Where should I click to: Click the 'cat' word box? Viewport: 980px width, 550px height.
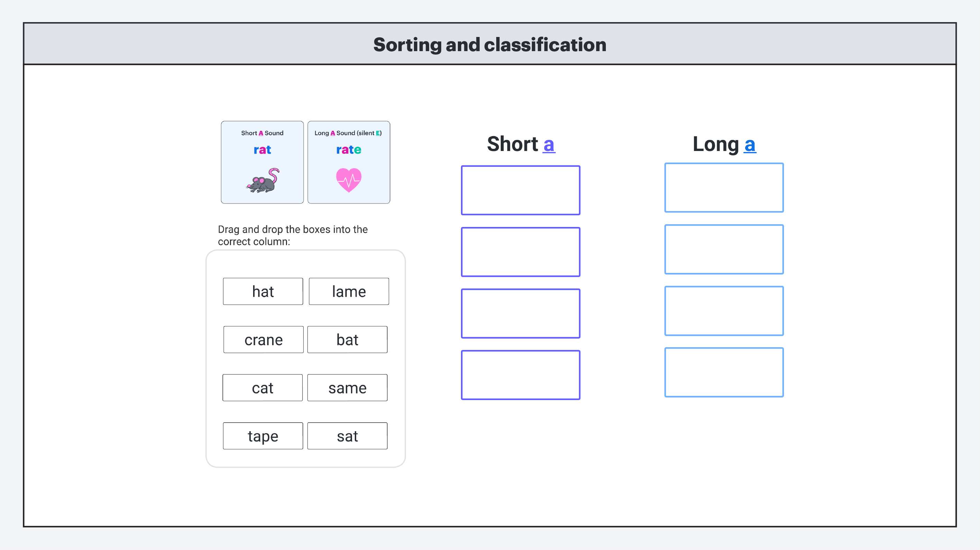[x=262, y=388]
